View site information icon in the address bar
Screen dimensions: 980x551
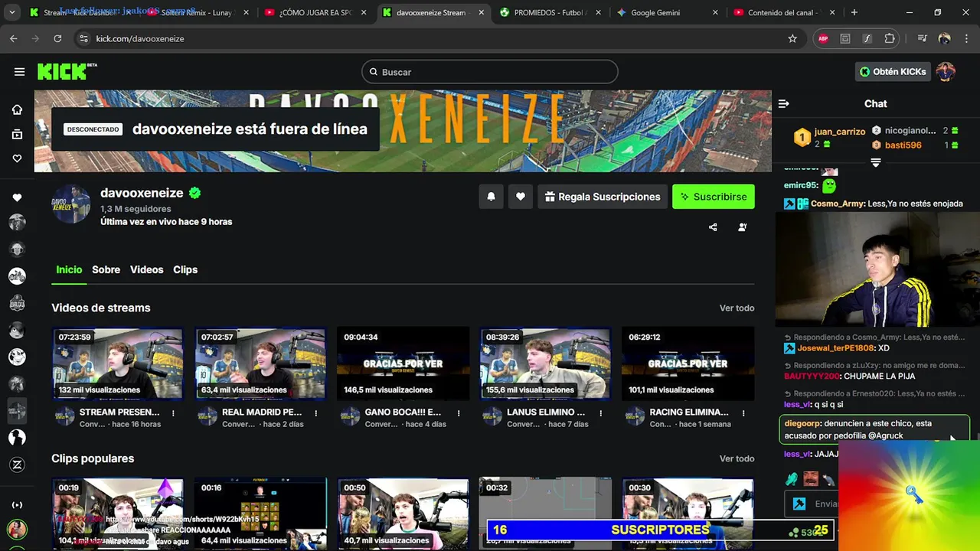point(83,38)
